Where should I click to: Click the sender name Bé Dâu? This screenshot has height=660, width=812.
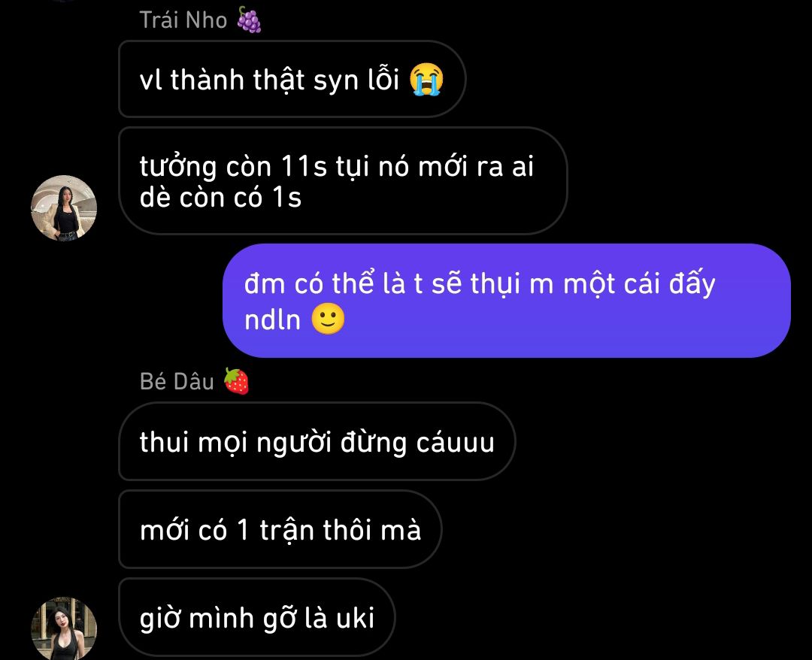(177, 382)
